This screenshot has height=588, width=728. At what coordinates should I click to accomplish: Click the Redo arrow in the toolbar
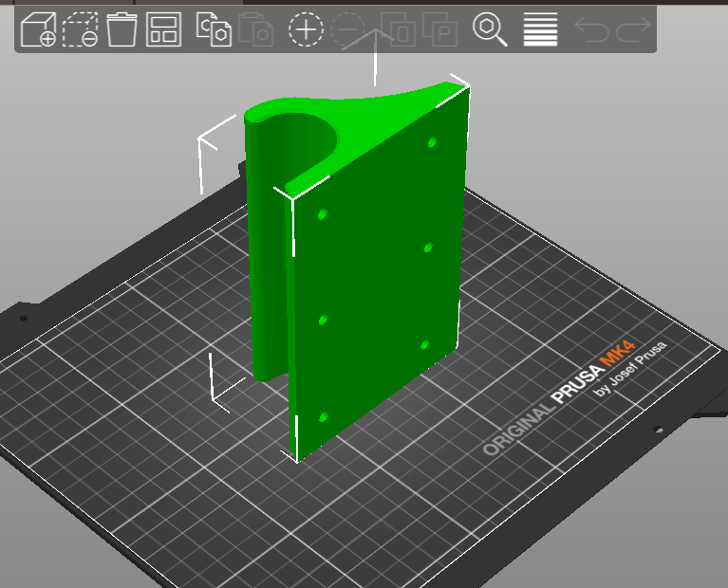(x=631, y=30)
